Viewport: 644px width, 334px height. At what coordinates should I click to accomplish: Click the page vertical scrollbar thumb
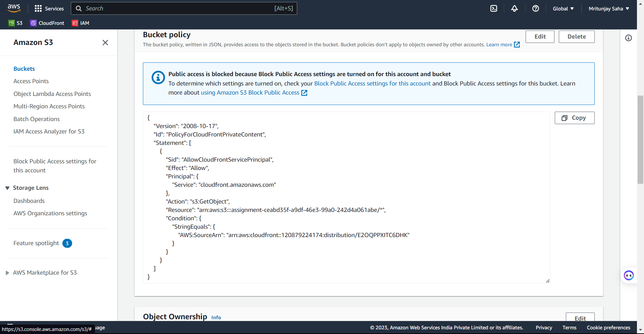coord(640,140)
